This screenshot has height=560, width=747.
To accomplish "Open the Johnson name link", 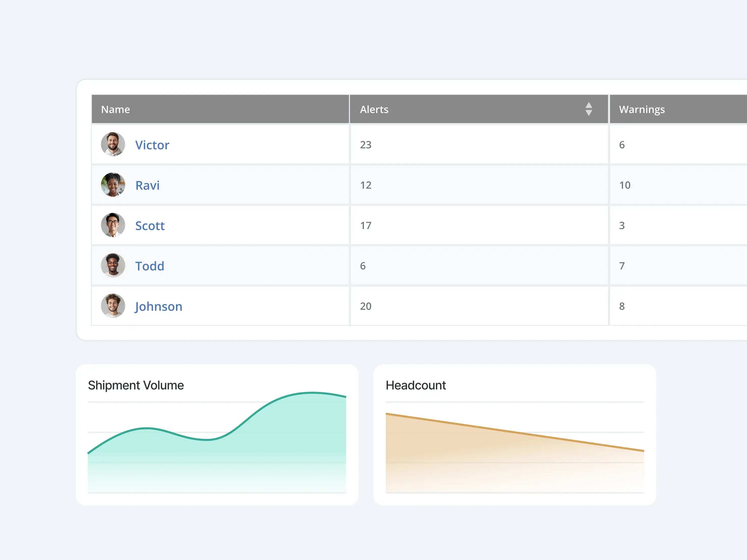I will (x=158, y=306).
